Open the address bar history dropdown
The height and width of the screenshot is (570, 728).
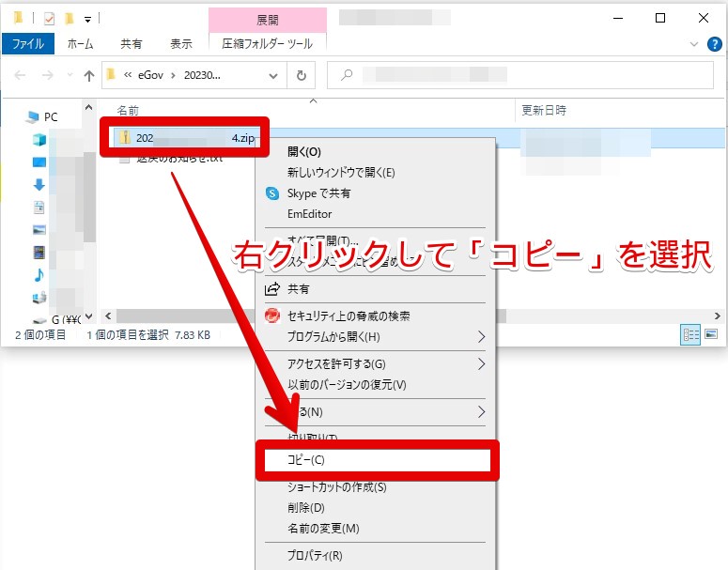click(273, 76)
